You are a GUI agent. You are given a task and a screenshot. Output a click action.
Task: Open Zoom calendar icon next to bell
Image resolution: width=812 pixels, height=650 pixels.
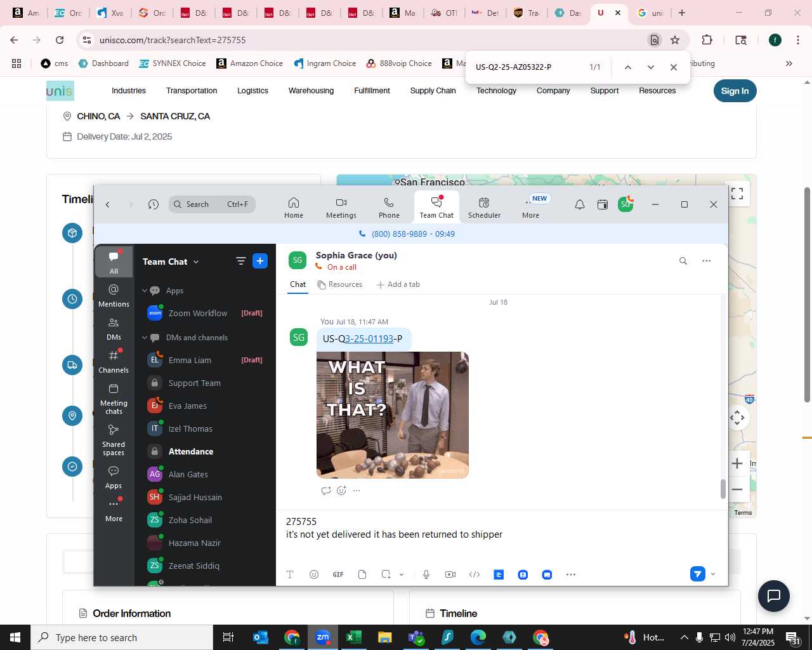pyautogui.click(x=603, y=204)
